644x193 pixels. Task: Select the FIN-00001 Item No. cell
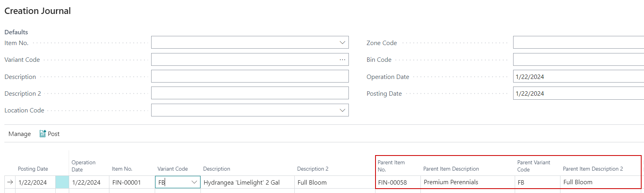point(126,183)
